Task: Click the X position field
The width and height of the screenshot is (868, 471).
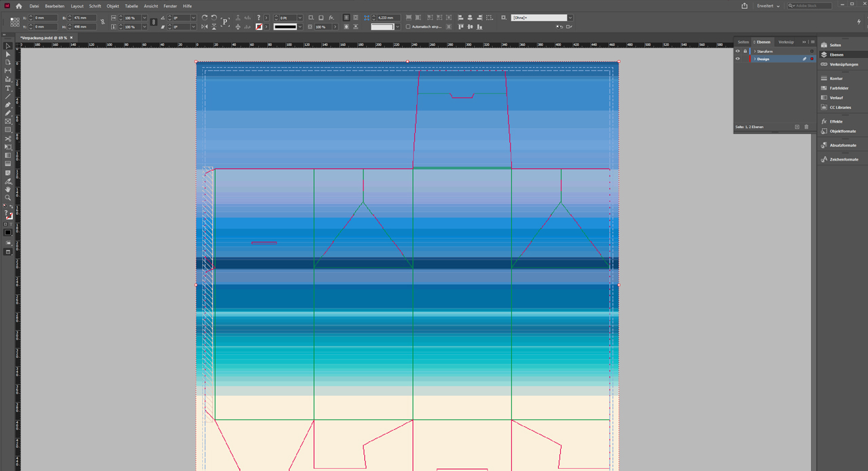Action: (45, 18)
